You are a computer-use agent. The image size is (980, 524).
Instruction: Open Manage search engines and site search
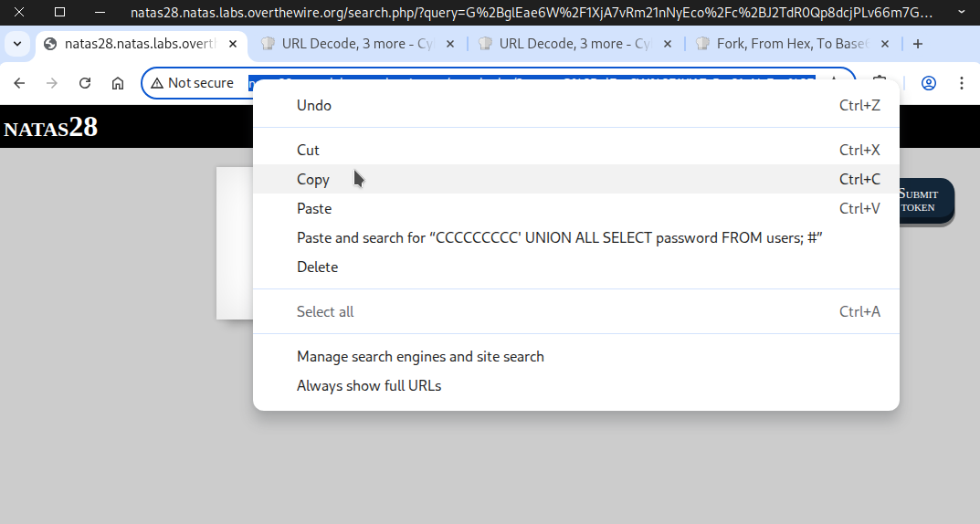[420, 356]
